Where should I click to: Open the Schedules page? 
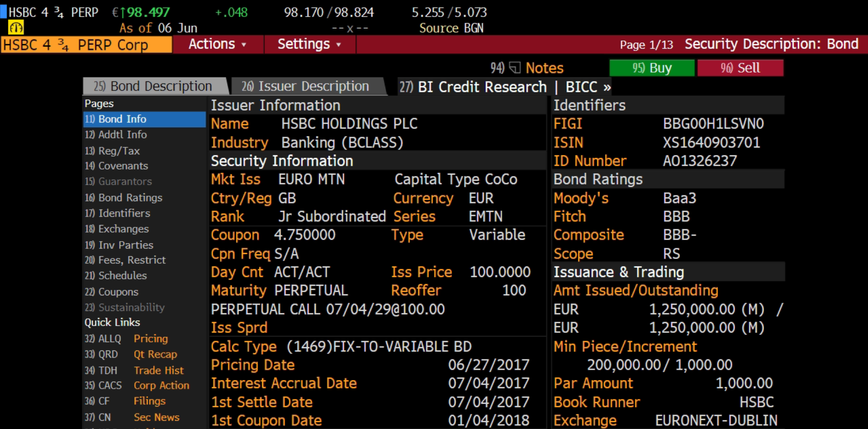click(x=144, y=276)
